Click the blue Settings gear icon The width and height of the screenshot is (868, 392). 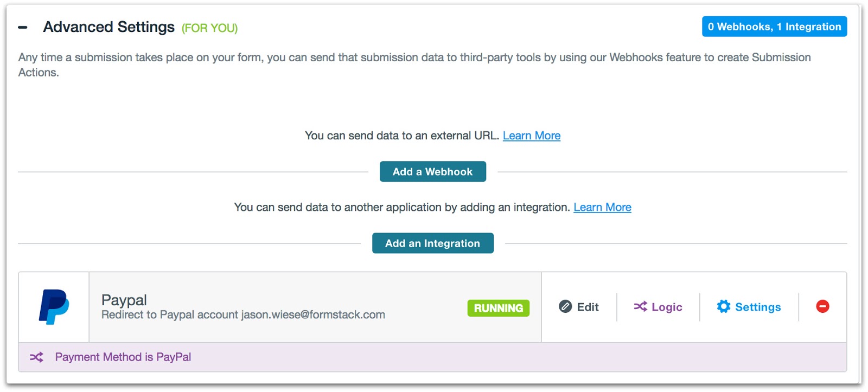pyautogui.click(x=724, y=307)
